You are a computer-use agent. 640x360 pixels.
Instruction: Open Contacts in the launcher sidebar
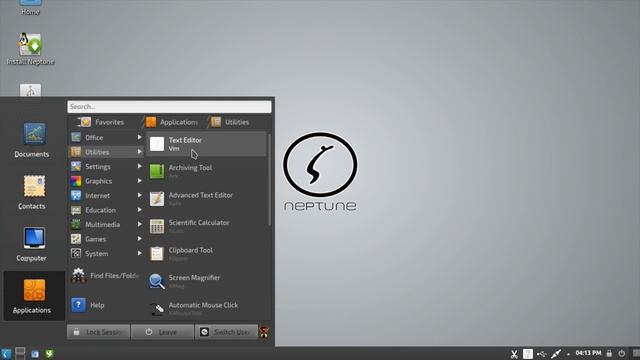click(32, 192)
